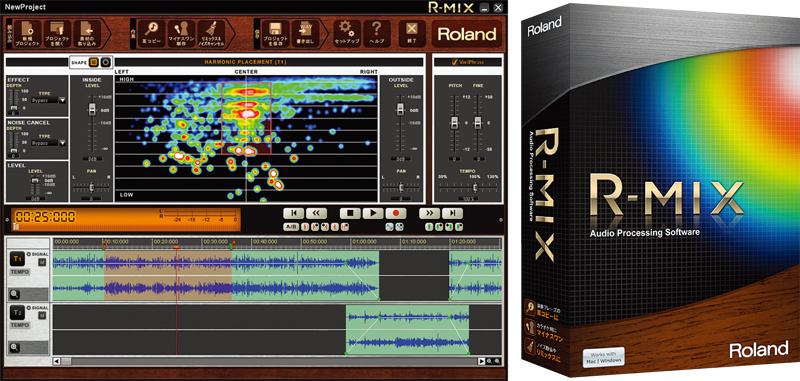Enable the VariPhrase checkbox
800x381 pixels.
pyautogui.click(x=455, y=62)
